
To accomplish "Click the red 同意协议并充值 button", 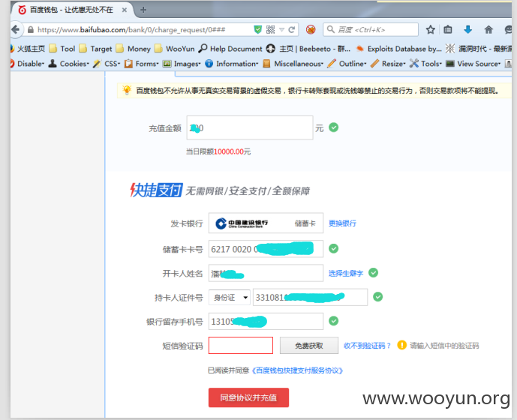I will pos(248,397).
